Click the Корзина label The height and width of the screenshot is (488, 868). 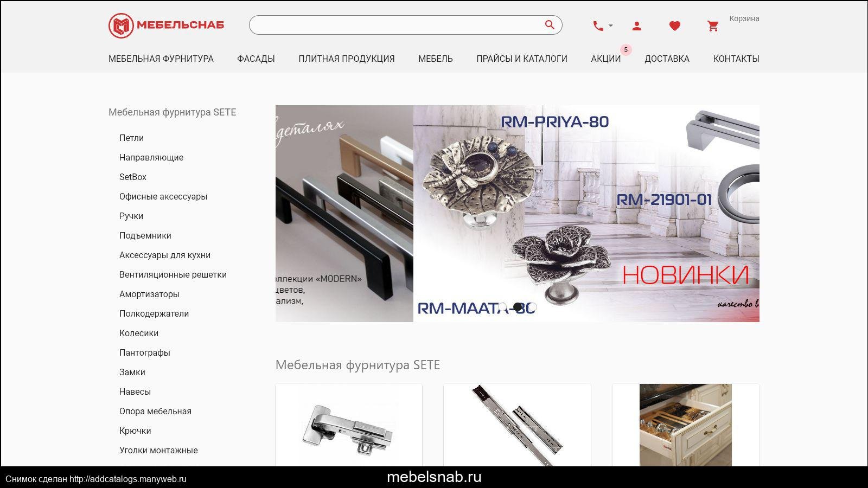coord(744,18)
